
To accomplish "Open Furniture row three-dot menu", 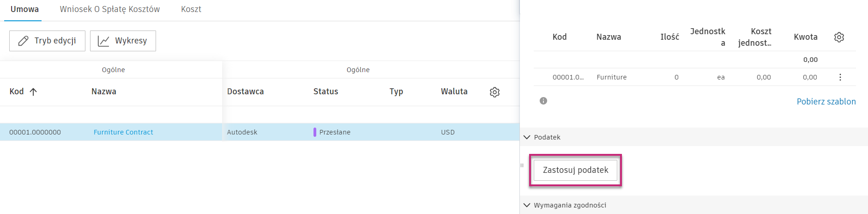I will (x=840, y=77).
